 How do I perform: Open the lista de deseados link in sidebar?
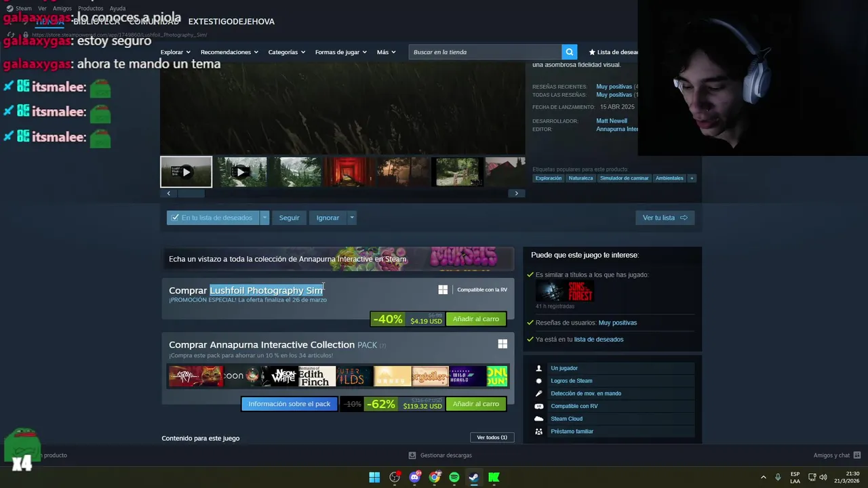599,339
